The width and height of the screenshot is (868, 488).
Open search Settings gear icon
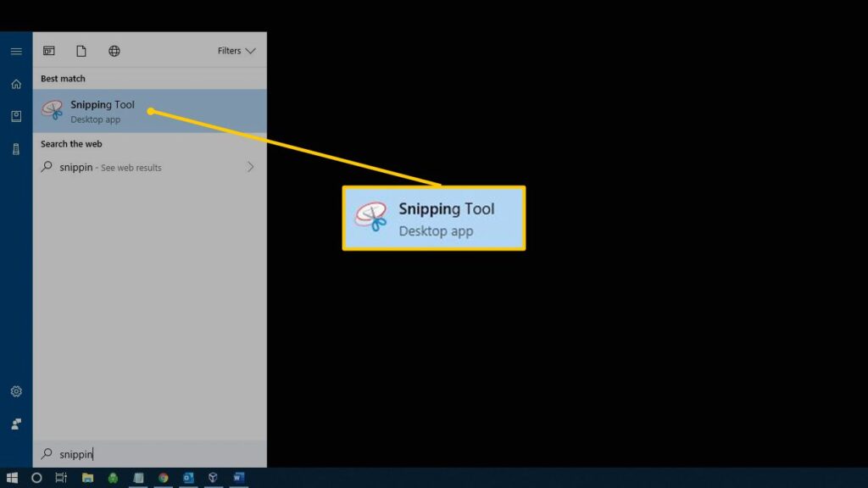(x=16, y=391)
